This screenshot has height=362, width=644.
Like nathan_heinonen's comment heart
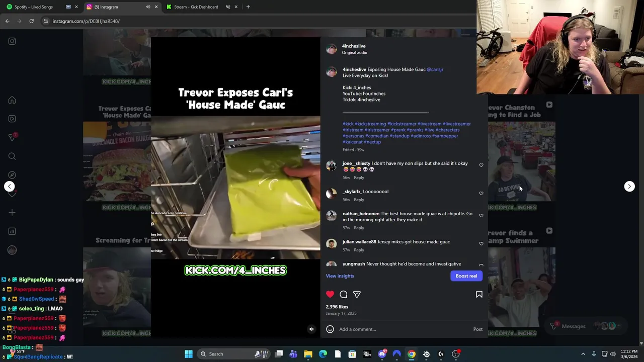pyautogui.click(x=481, y=216)
